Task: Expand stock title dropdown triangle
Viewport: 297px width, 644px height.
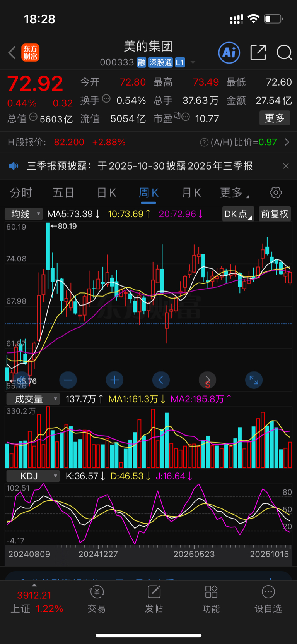Action: tap(193, 62)
